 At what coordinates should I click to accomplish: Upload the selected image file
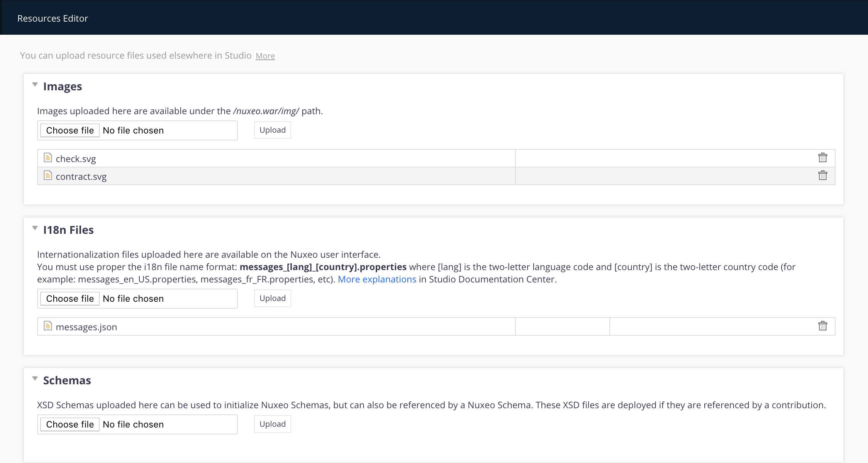(273, 130)
